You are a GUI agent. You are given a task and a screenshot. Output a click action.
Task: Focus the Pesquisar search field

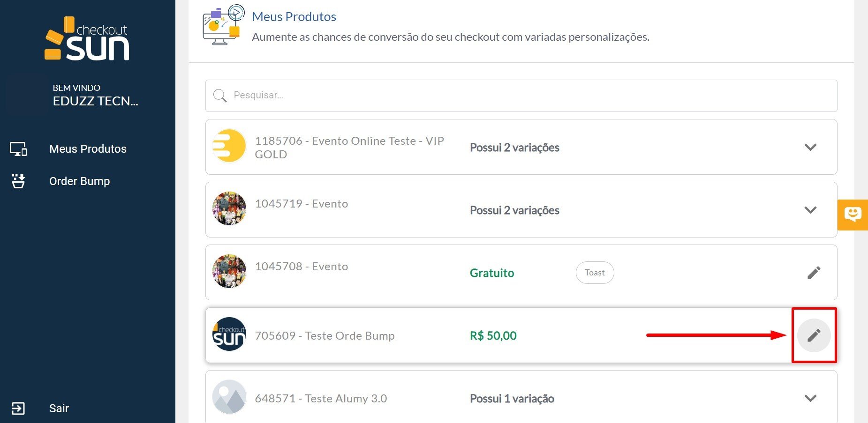pos(521,96)
